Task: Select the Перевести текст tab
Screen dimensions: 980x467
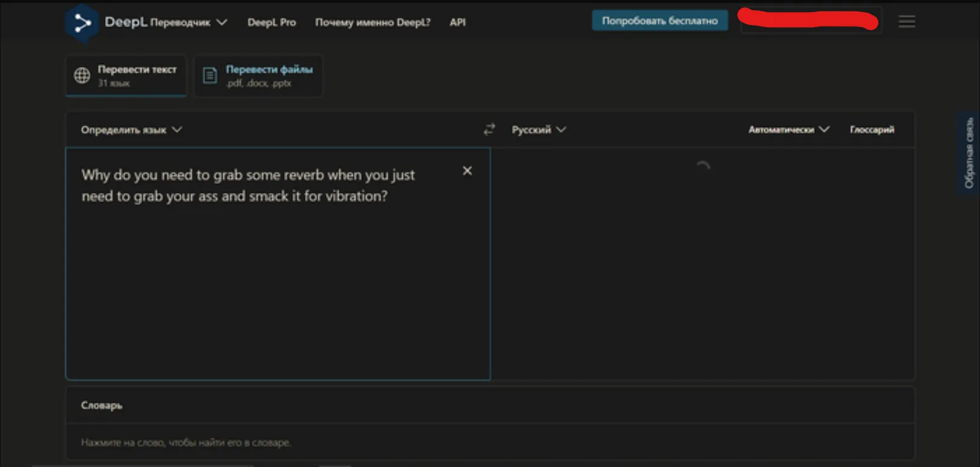Action: pos(126,76)
